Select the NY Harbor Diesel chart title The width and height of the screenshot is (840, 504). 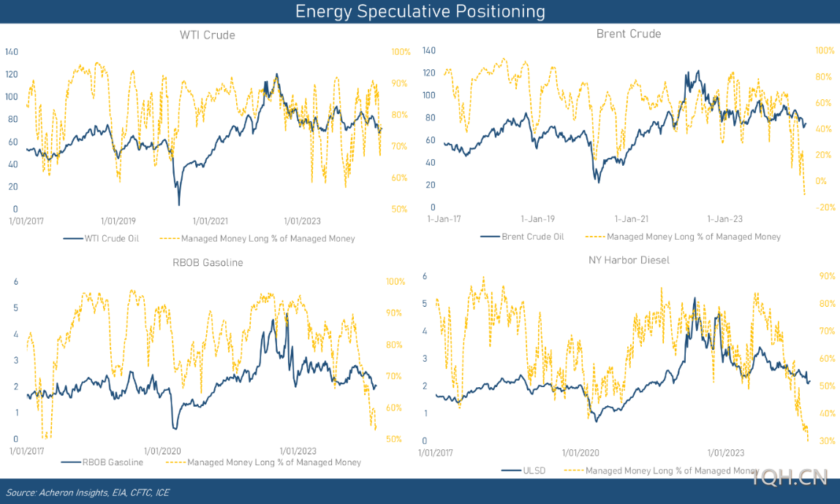[x=629, y=260]
